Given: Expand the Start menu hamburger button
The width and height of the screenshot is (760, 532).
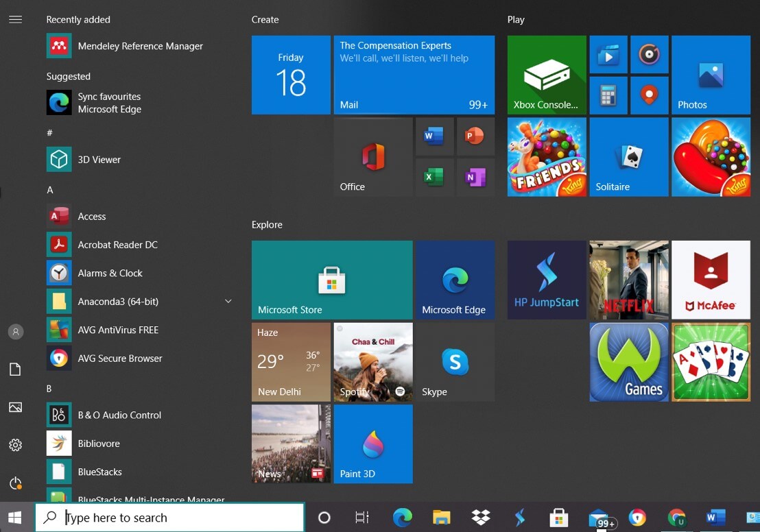Looking at the screenshot, I should (x=16, y=19).
